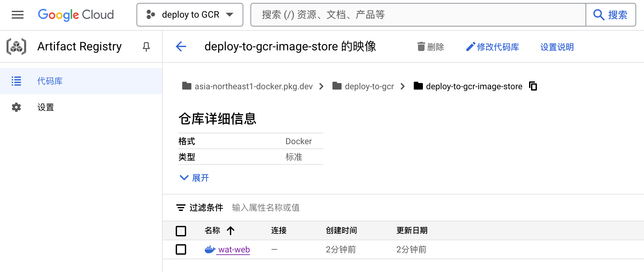The height and width of the screenshot is (272, 644).
Task: Copy the repository path with copy icon
Action: tap(533, 86)
